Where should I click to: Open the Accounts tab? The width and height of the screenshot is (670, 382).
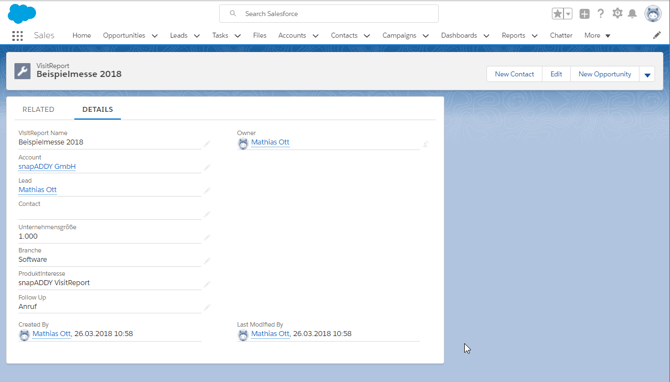(292, 35)
